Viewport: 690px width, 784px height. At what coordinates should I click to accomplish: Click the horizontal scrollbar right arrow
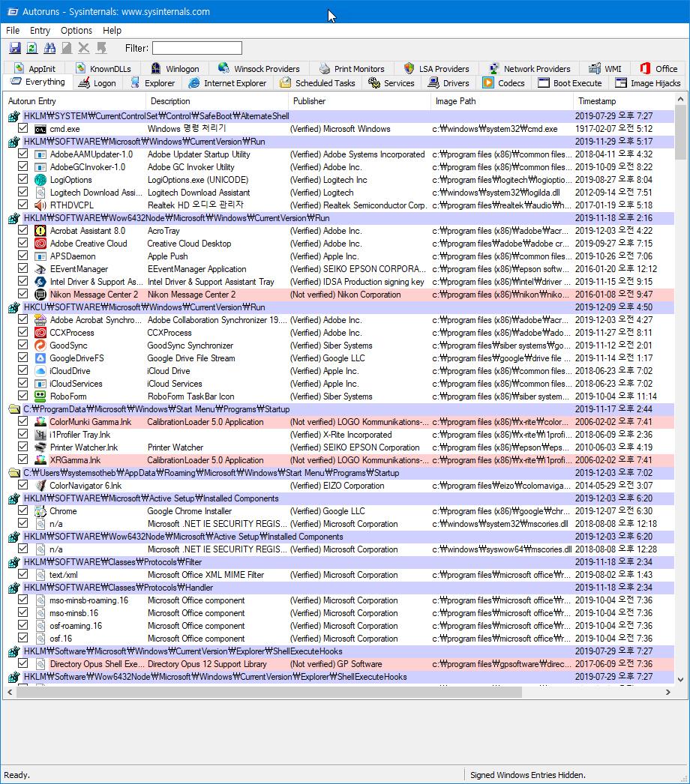(668, 693)
